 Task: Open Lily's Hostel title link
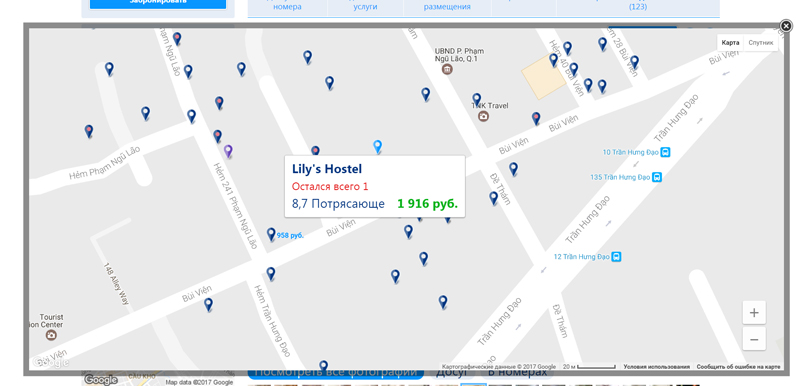[327, 169]
